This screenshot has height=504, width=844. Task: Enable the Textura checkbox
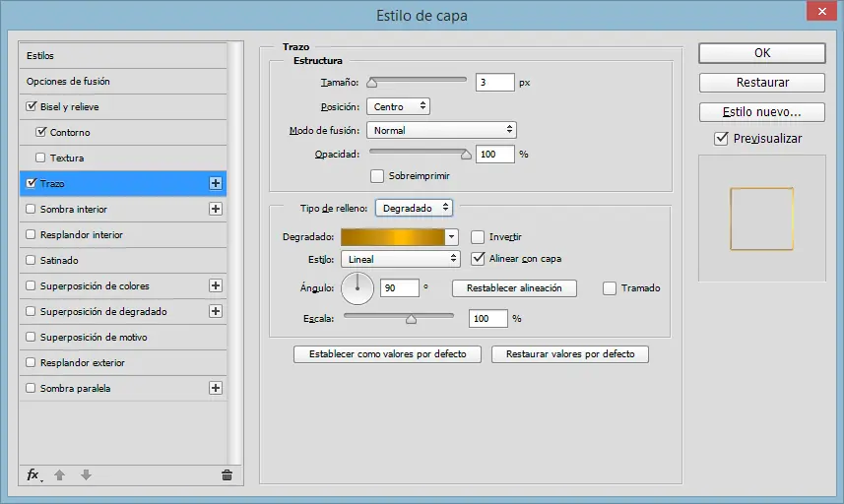(x=40, y=157)
